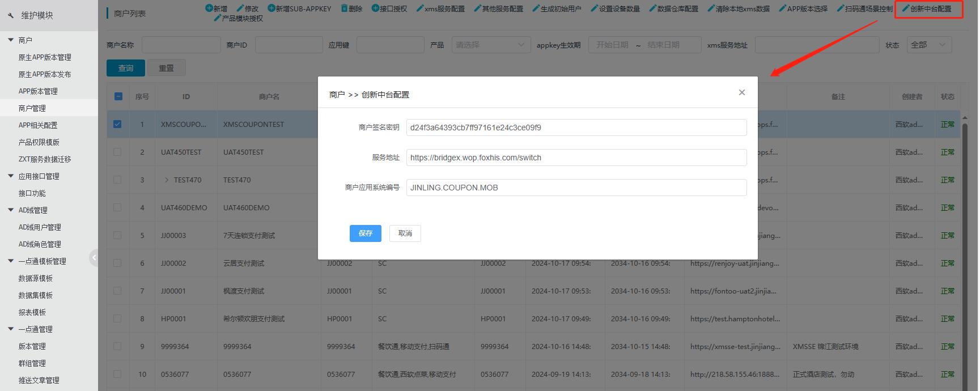The image size is (980, 391).
Task: Select 商户管理 in sidebar
Action: (x=32, y=108)
